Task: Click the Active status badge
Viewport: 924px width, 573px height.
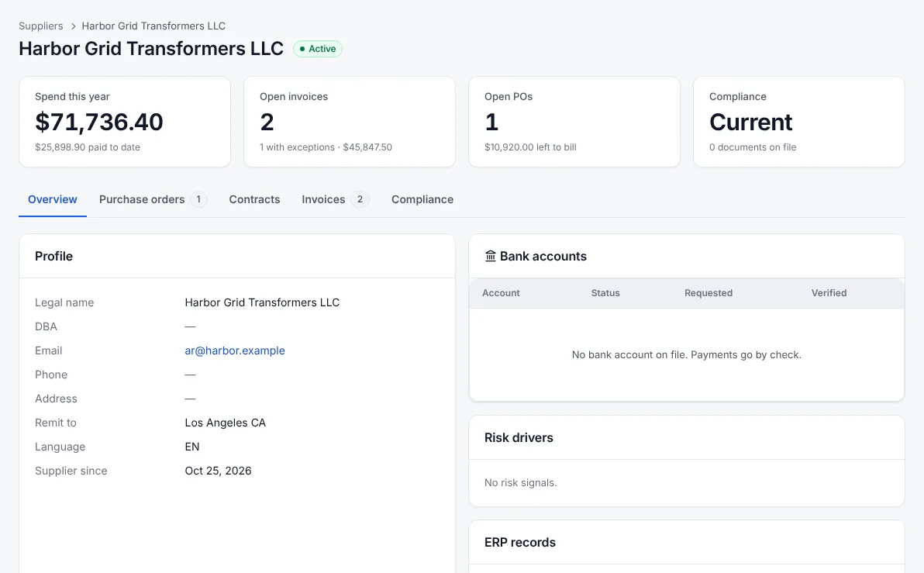Action: click(x=318, y=49)
